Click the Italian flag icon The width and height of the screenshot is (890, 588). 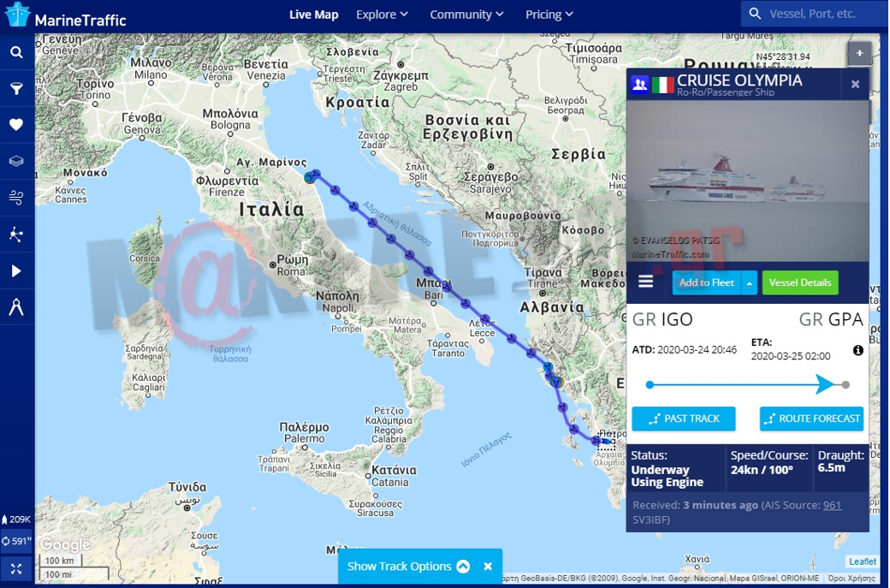(x=663, y=85)
